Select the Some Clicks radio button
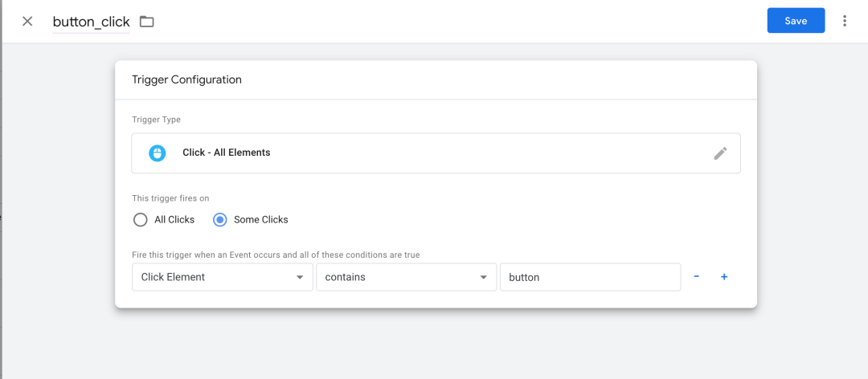The height and width of the screenshot is (379, 868). point(219,220)
